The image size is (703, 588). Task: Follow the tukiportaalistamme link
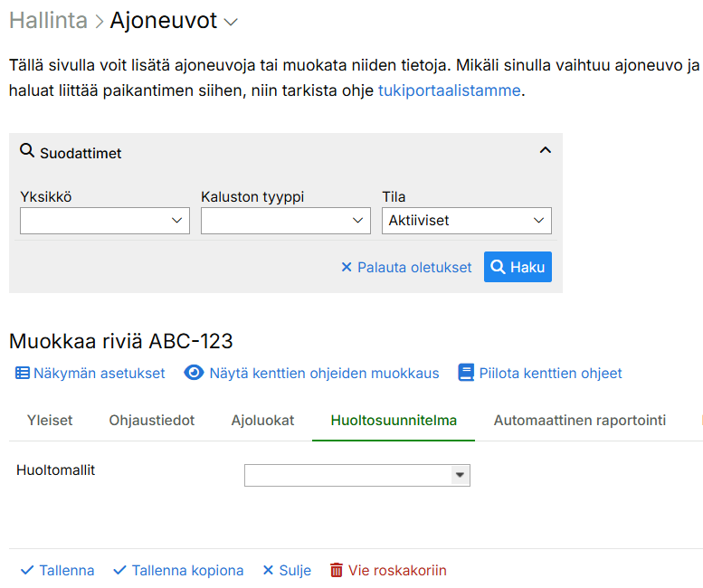[449, 90]
